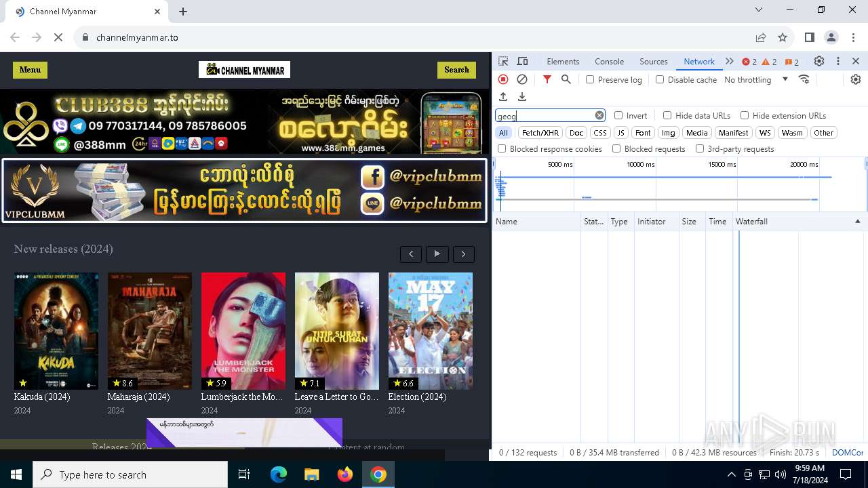This screenshot has height=488, width=868.
Task: Open the issues count badge
Action: click(x=791, y=62)
